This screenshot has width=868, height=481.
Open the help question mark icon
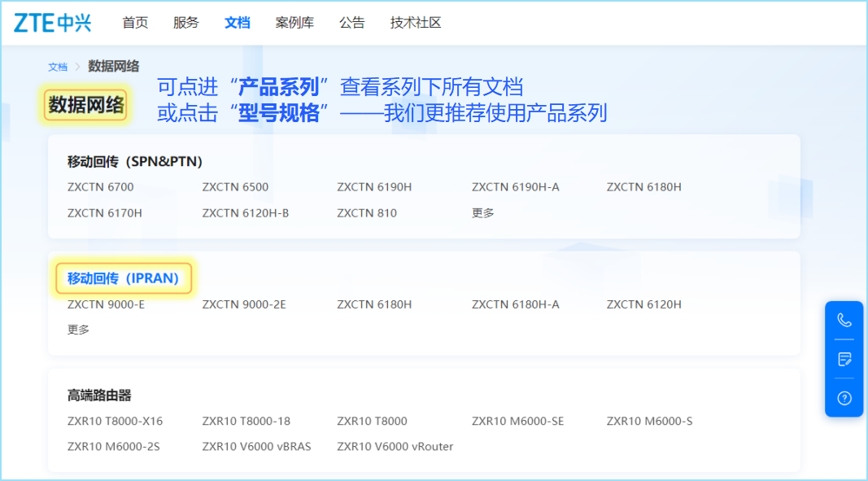coord(844,397)
